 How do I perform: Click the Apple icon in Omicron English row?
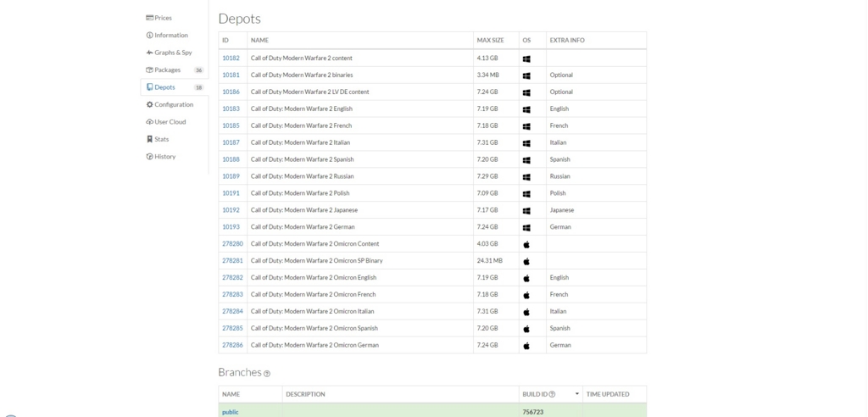(526, 278)
